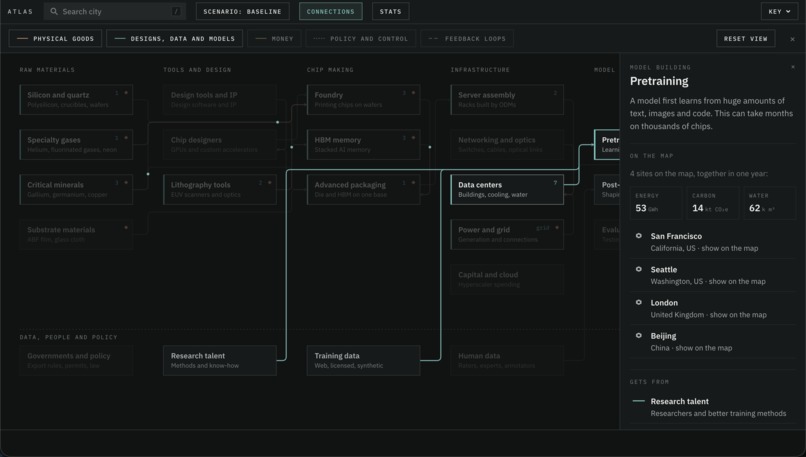Click the Energy 53 stat card
Screen dimensions: 806x457
(x=656, y=203)
